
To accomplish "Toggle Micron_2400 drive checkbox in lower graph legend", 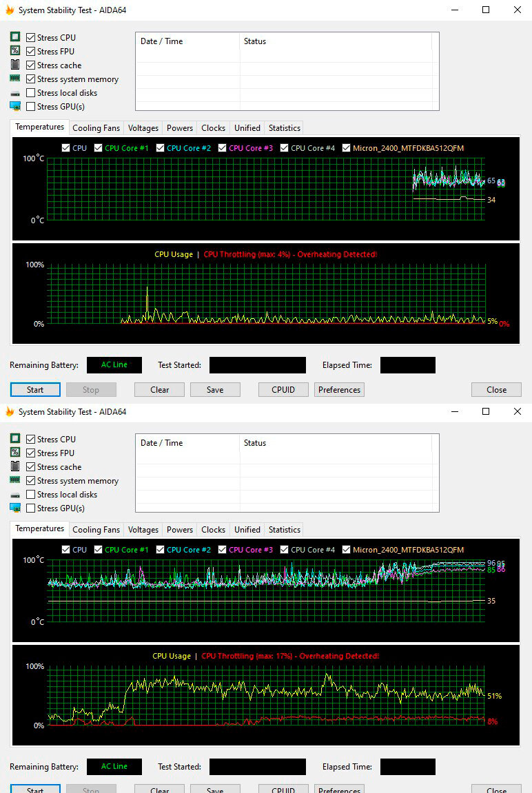I will (346, 550).
